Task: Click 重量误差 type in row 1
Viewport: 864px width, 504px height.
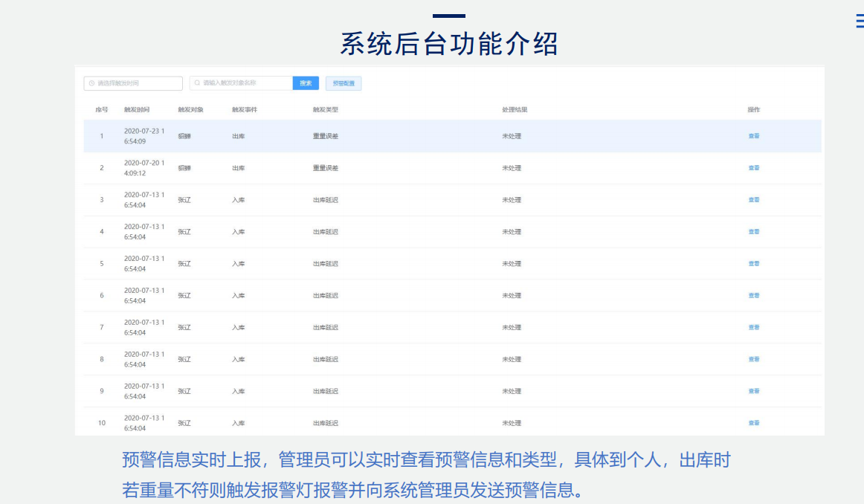Action: tap(326, 136)
